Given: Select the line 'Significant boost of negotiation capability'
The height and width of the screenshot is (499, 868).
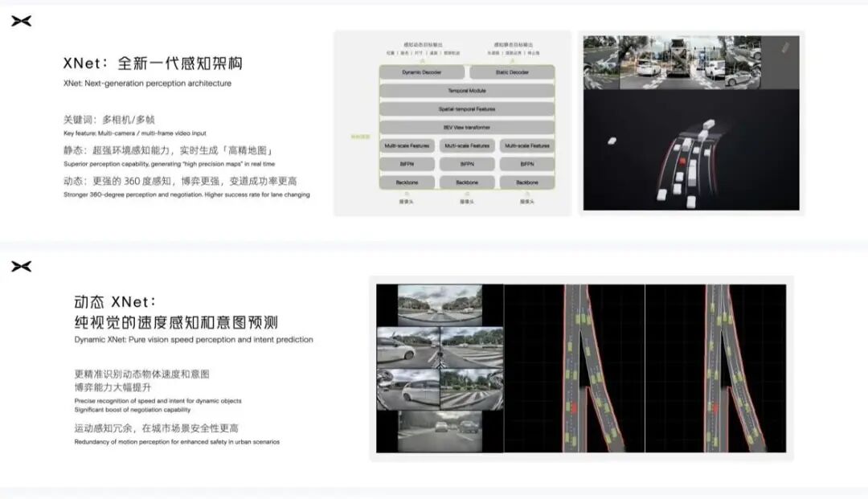Looking at the screenshot, I should [133, 410].
